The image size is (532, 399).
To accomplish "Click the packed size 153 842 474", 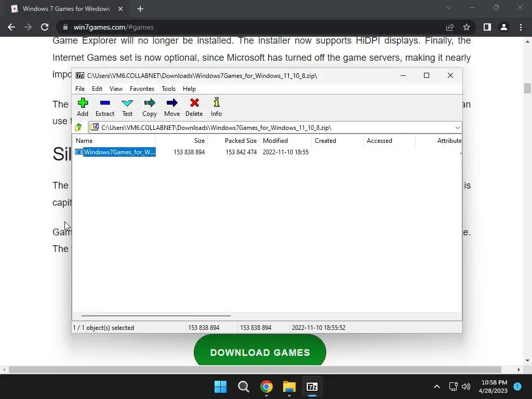I will 241,152.
